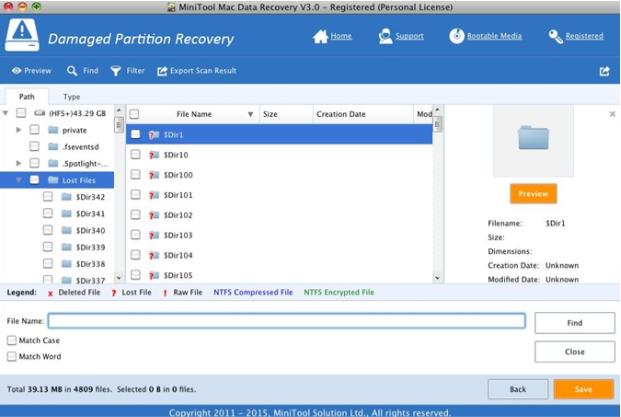Image resolution: width=621 pixels, height=417 pixels.
Task: Click lost-file icon beside $Dir102
Action: [x=154, y=215]
